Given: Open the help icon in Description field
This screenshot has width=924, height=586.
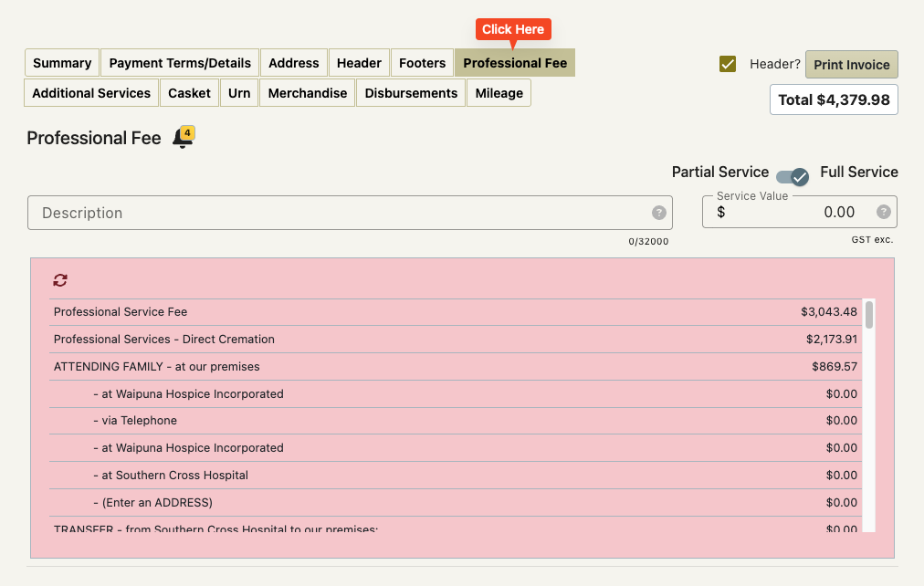Looking at the screenshot, I should 659,213.
